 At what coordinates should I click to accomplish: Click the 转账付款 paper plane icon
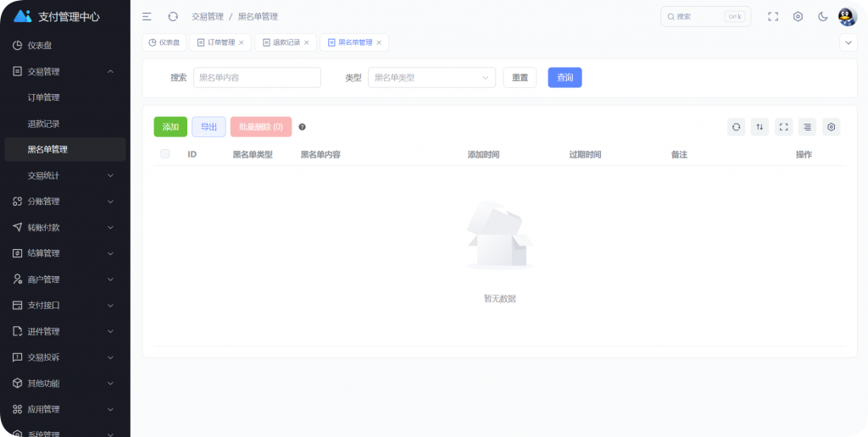[17, 227]
